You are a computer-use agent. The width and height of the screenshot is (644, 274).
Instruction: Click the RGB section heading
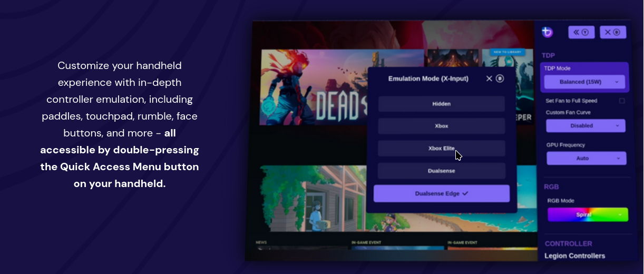point(551,187)
